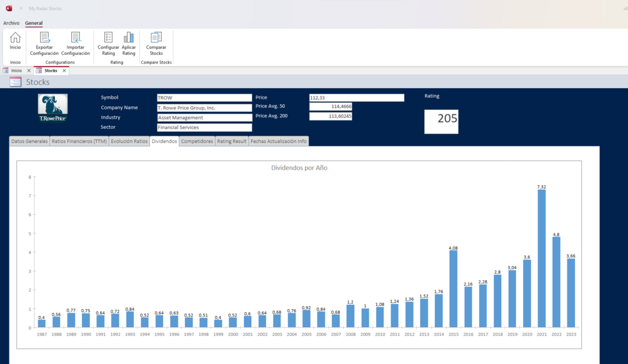Click the 2022 dividend bar labeled 4,8
The image size is (628, 364).
pyautogui.click(x=556, y=282)
